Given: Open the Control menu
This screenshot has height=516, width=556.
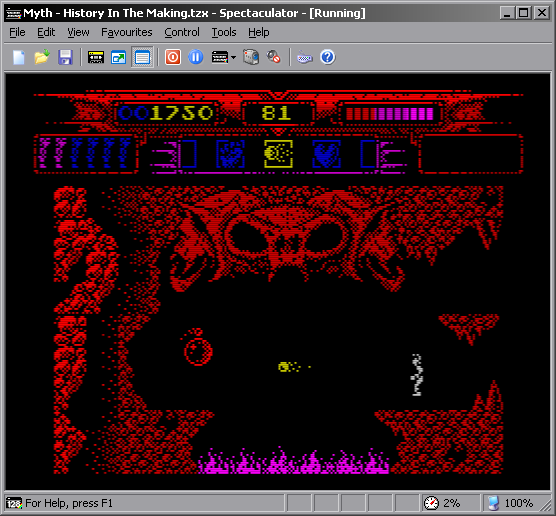Looking at the screenshot, I should click(x=182, y=32).
